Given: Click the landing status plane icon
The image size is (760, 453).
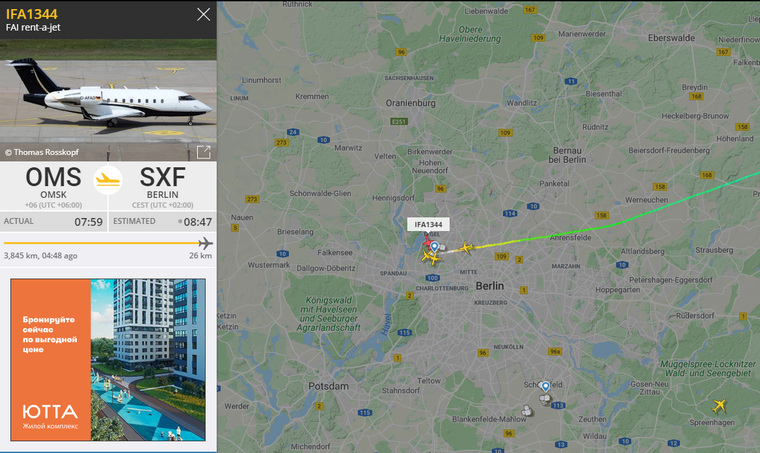Looking at the screenshot, I should coord(108,180).
